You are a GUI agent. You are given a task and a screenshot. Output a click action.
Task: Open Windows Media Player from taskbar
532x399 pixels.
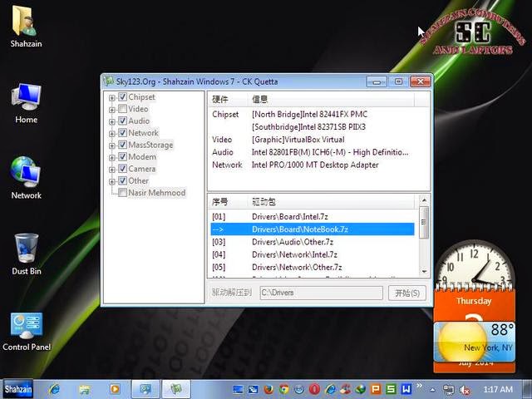[x=115, y=389]
